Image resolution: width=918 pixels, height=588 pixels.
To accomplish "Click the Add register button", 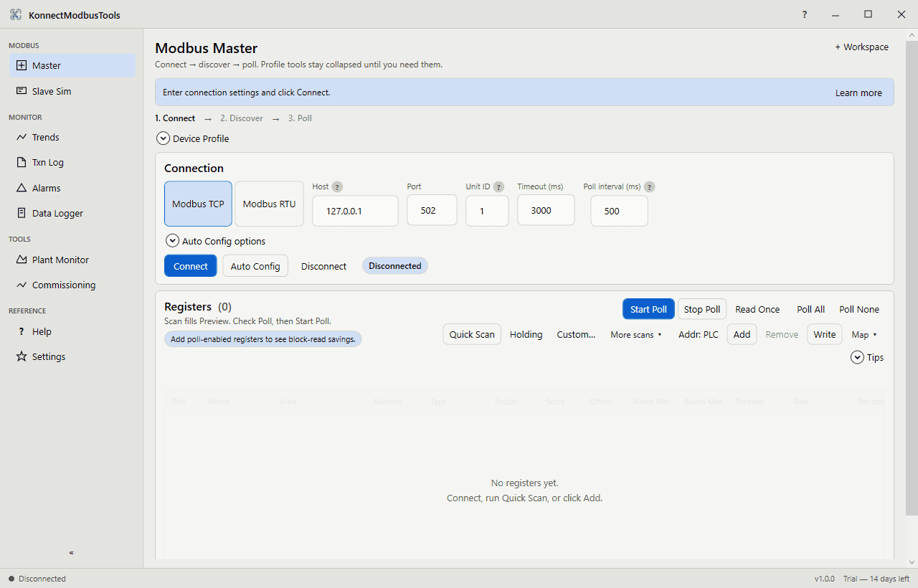I will tap(742, 334).
